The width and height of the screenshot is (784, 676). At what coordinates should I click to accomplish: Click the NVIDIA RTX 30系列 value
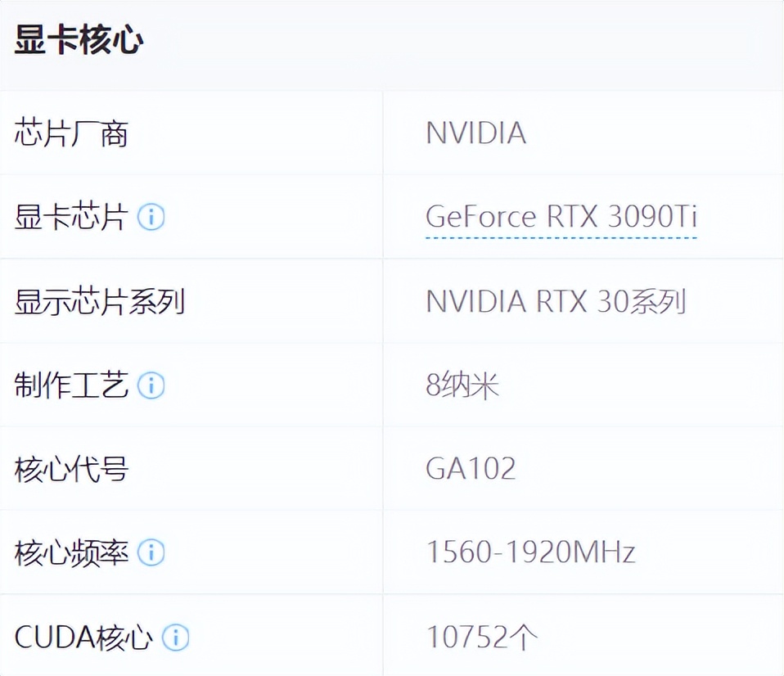pyautogui.click(x=555, y=302)
